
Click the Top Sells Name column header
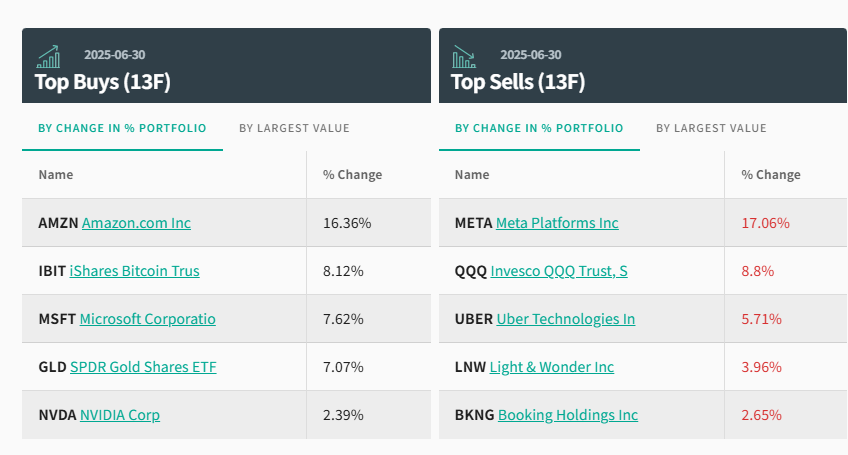click(472, 175)
